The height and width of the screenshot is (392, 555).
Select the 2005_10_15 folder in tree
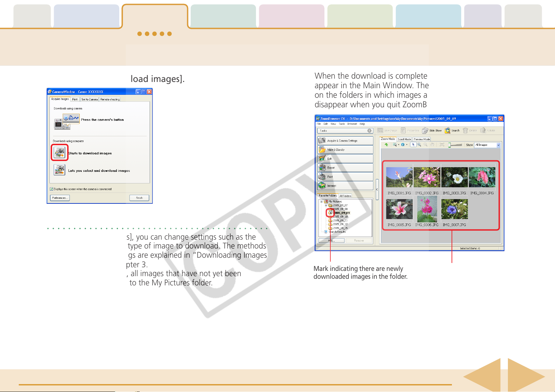(341, 228)
